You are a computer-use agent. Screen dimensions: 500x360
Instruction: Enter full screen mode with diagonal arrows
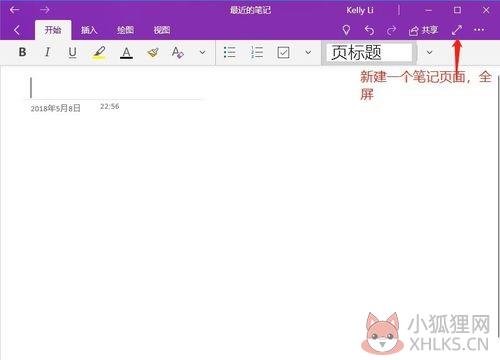coord(457,30)
